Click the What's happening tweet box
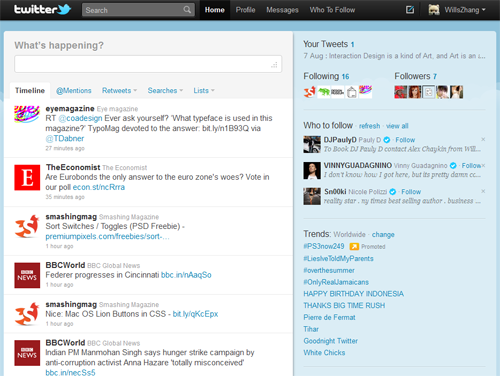Screen dimensions: 500x376 coord(148,64)
